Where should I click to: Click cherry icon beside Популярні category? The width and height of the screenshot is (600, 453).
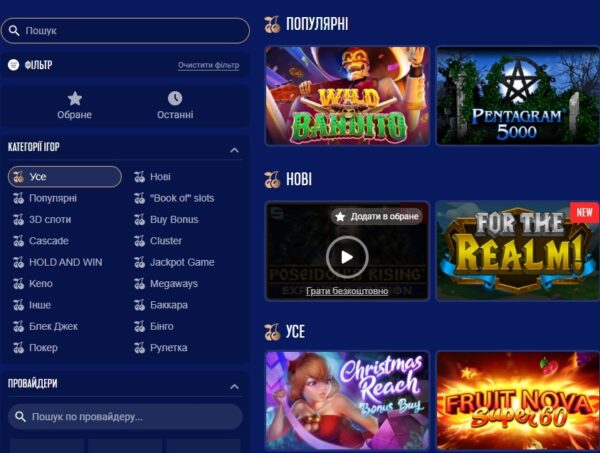coord(18,198)
